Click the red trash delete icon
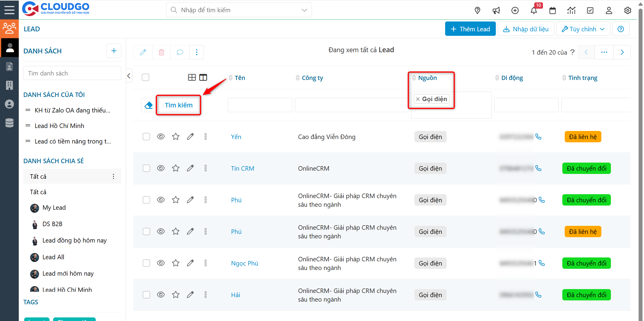Viewport: 644px width, 321px height. coord(161,53)
